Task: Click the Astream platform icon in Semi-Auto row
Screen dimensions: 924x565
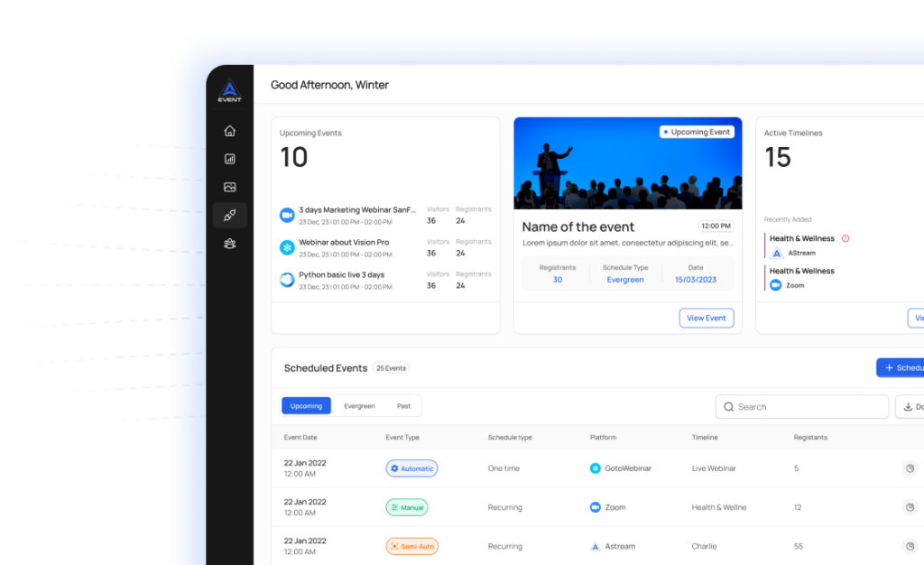Action: point(596,546)
